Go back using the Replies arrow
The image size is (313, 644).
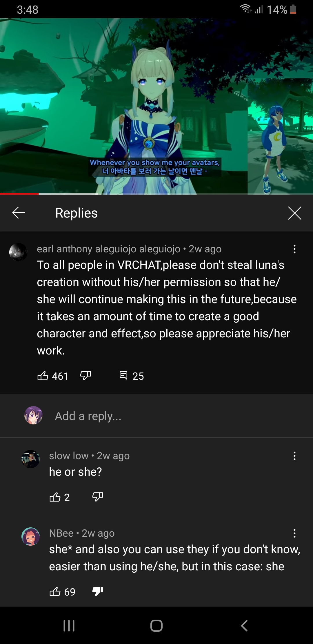pos(19,213)
